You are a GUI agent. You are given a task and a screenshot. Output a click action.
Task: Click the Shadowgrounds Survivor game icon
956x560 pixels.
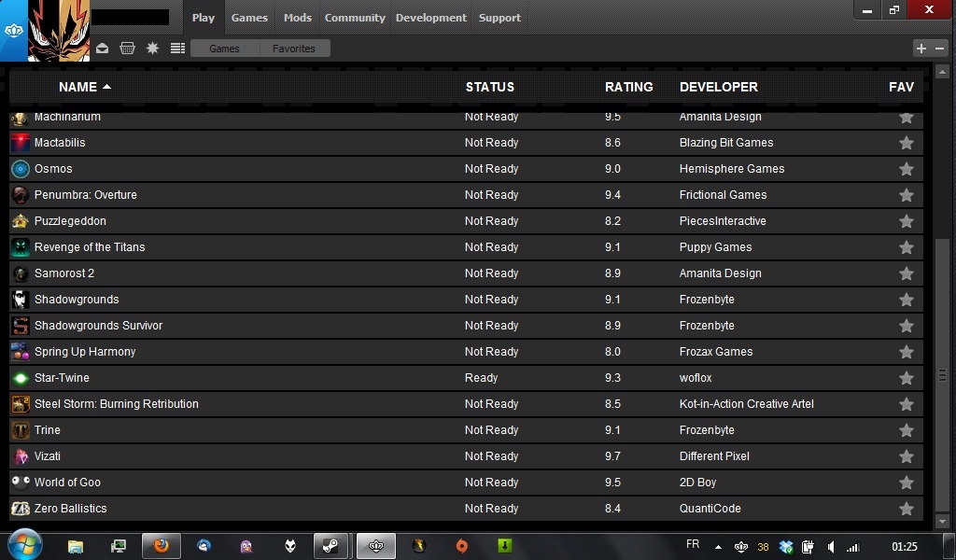(21, 326)
